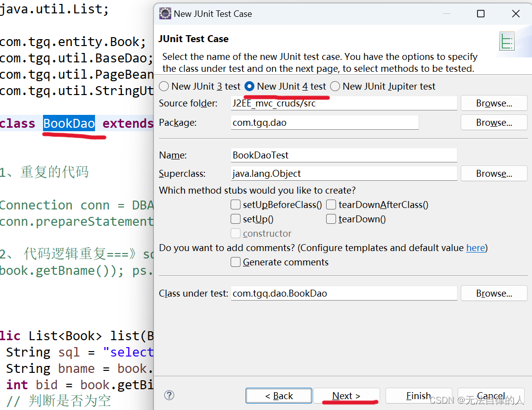This screenshot has height=410, width=532.
Task: Click the Back button
Action: point(279,396)
